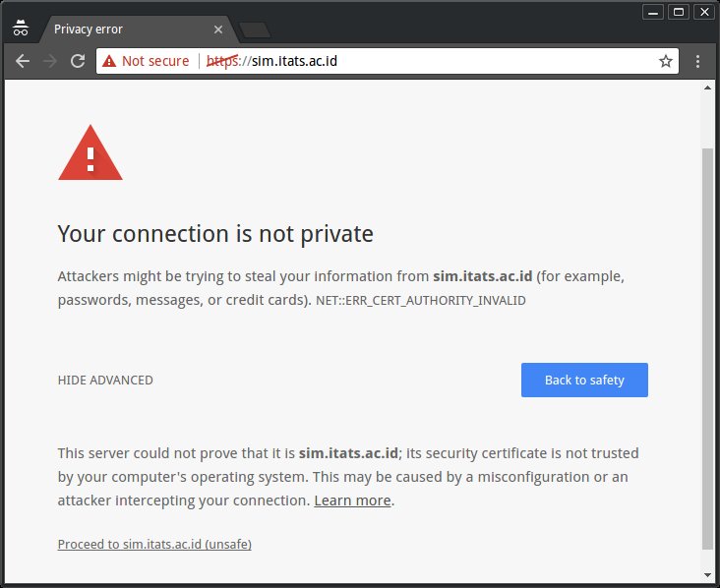This screenshot has width=720, height=588.
Task: Click the forward navigation arrow
Action: [x=49, y=61]
